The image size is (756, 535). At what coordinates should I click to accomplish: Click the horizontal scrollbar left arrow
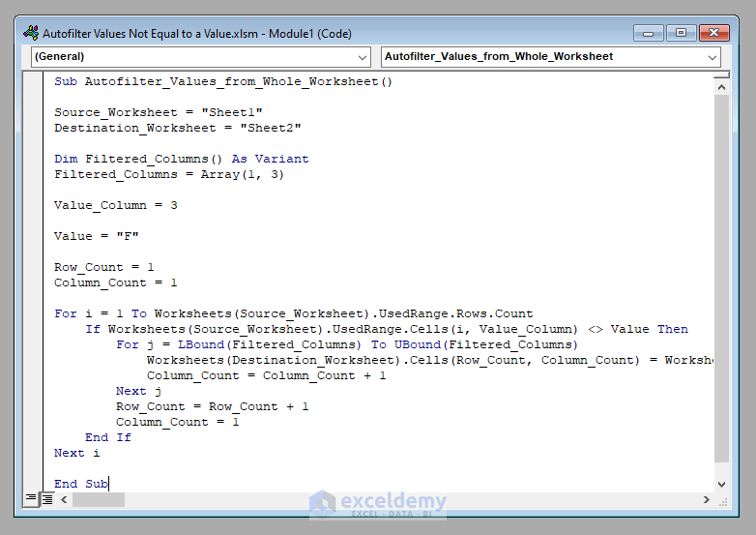64,500
